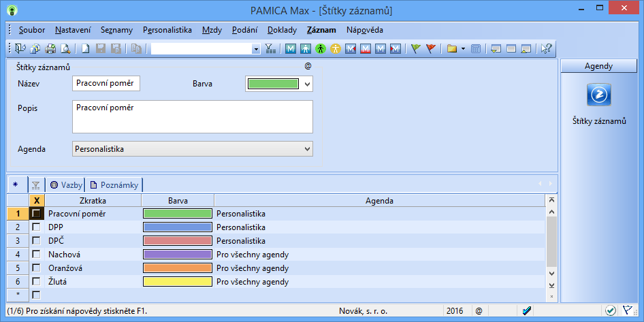Image resolution: width=644 pixels, height=322 pixels.
Task: Click the green flag icon
Action: pyautogui.click(x=416, y=49)
